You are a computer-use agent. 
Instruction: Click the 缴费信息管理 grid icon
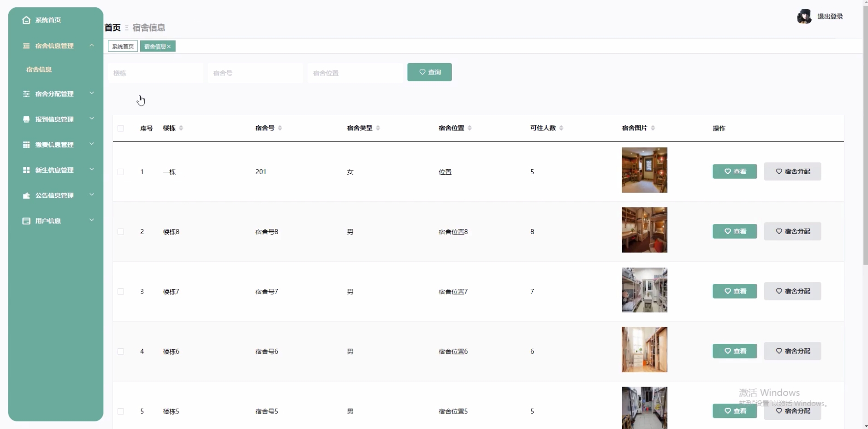(x=26, y=145)
